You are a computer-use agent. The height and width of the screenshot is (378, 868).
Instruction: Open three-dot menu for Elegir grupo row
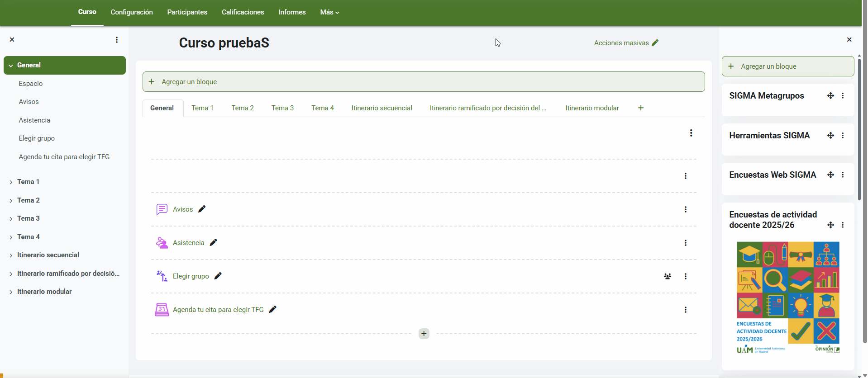pos(686,276)
